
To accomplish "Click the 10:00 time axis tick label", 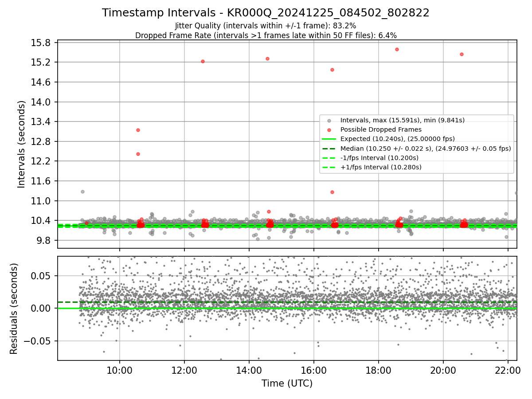I will (120, 371).
